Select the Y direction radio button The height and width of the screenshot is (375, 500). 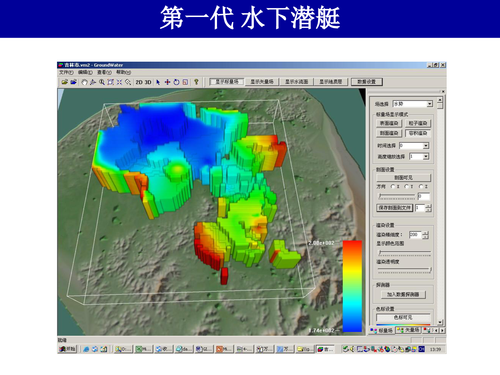pyautogui.click(x=407, y=186)
